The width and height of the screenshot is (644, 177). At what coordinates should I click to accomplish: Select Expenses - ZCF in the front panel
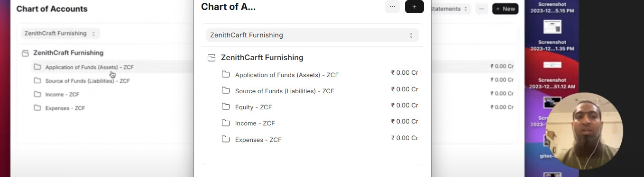tap(258, 140)
